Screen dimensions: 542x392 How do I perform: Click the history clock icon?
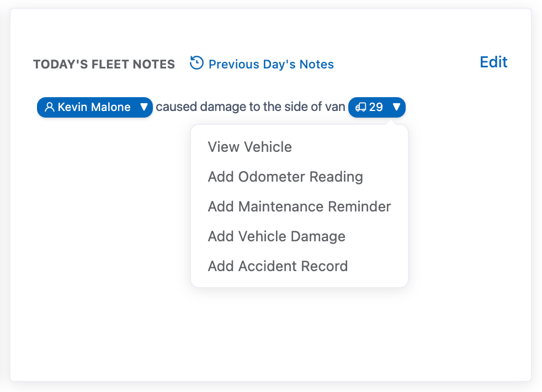[196, 63]
